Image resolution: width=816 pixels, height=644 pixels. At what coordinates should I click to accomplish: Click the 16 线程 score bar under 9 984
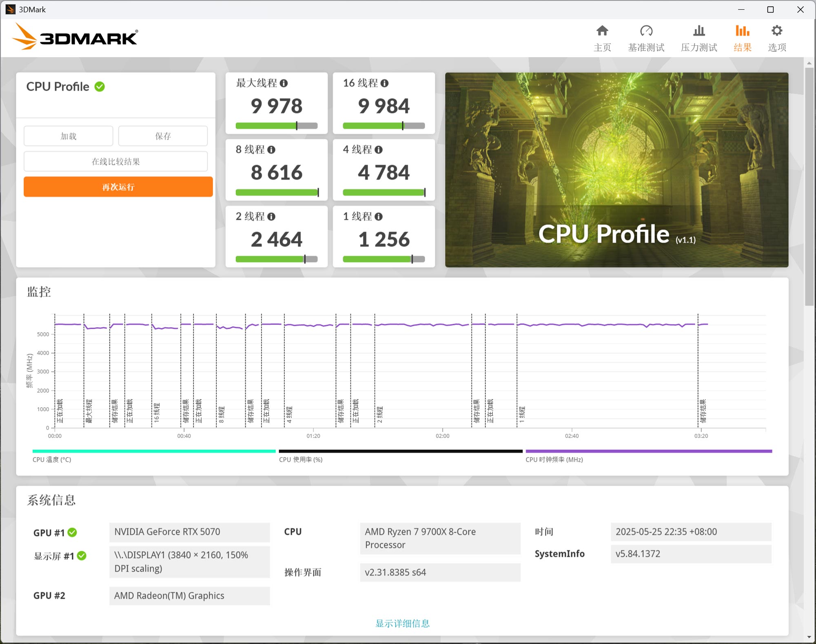384,126
